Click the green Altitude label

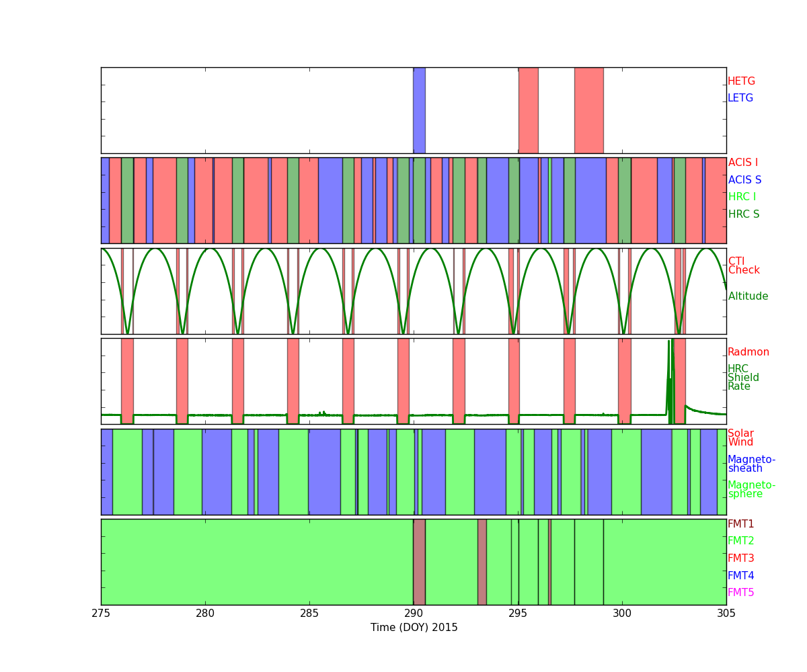(x=748, y=296)
